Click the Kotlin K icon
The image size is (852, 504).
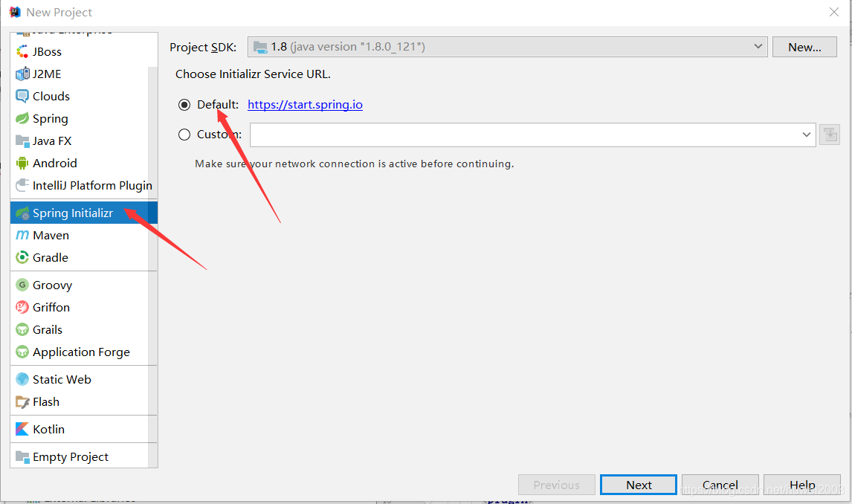pos(22,429)
